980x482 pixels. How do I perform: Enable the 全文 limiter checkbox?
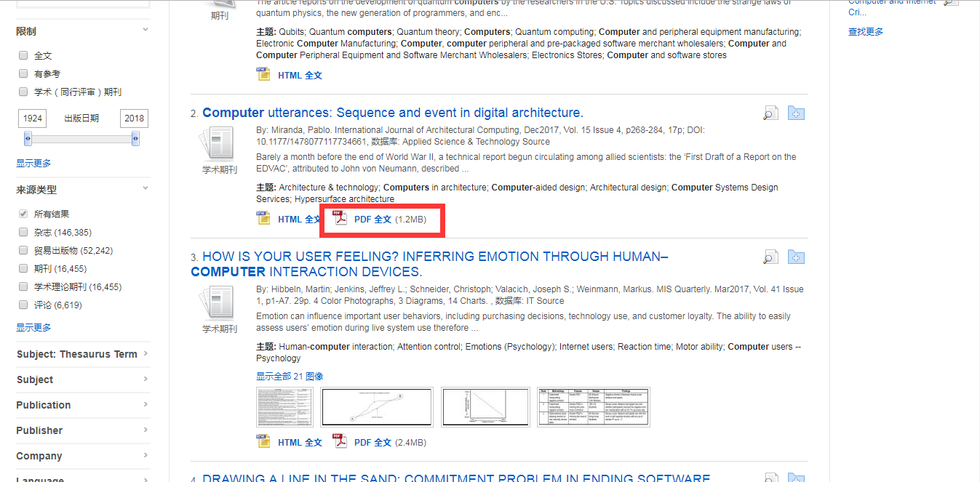tap(23, 55)
